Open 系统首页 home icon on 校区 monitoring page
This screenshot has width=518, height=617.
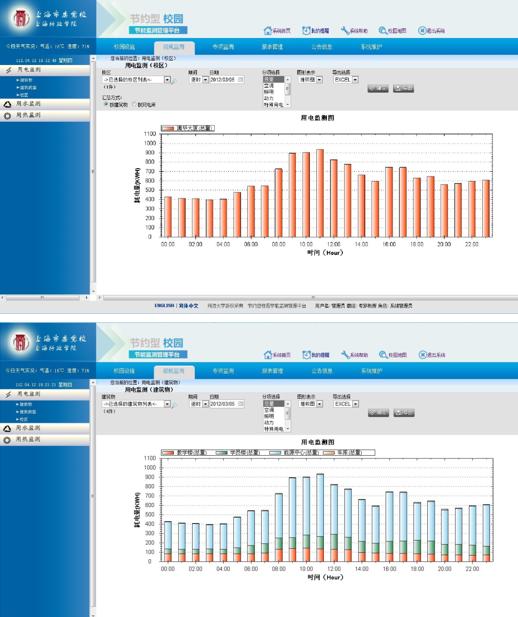point(277,30)
